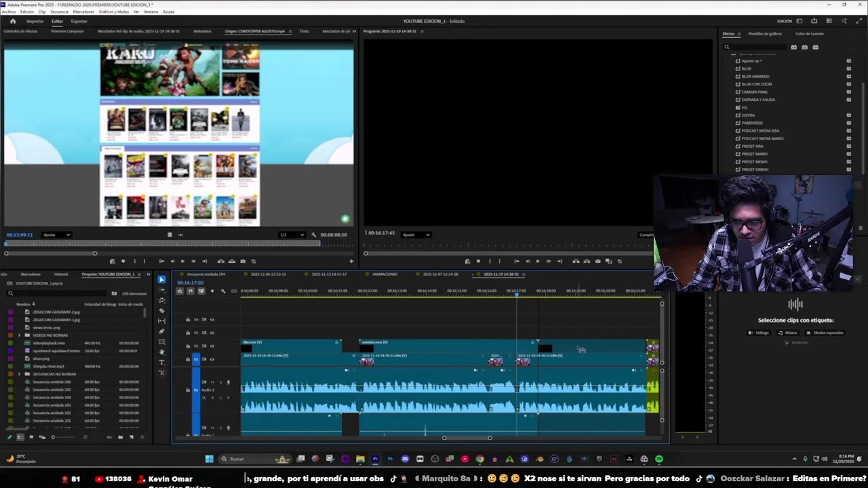Open Spotify from the Windows taskbar

(x=658, y=459)
